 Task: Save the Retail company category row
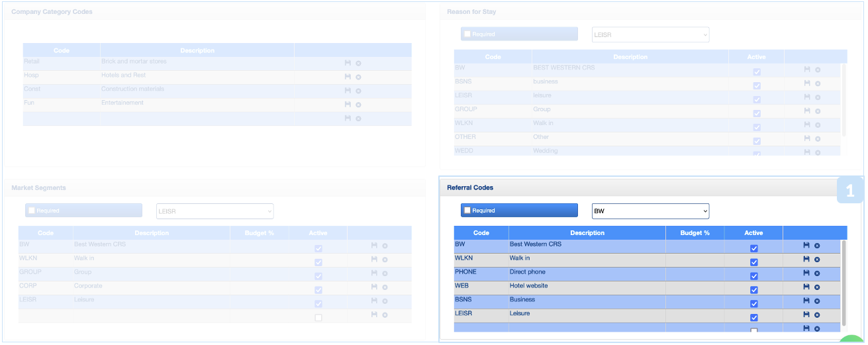click(348, 63)
